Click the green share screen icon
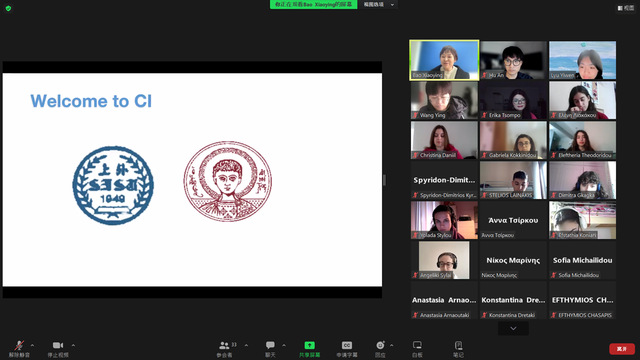640x360 pixels. (x=309, y=345)
